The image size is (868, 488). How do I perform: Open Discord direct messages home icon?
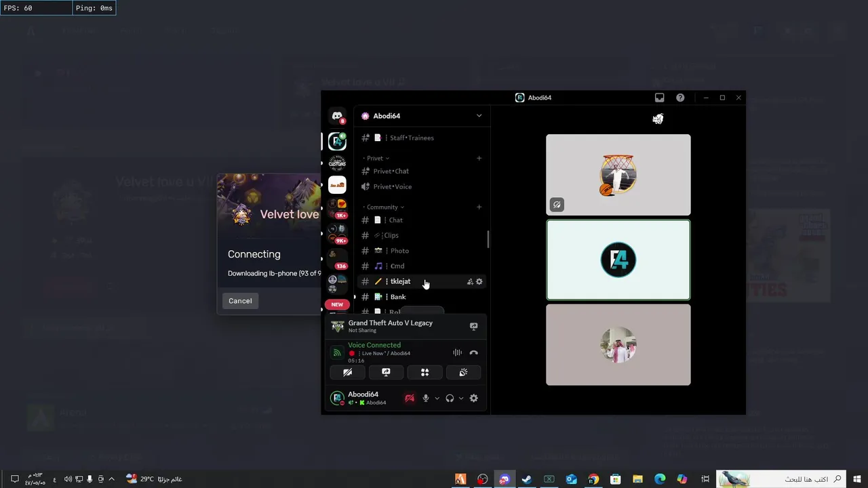point(337,116)
